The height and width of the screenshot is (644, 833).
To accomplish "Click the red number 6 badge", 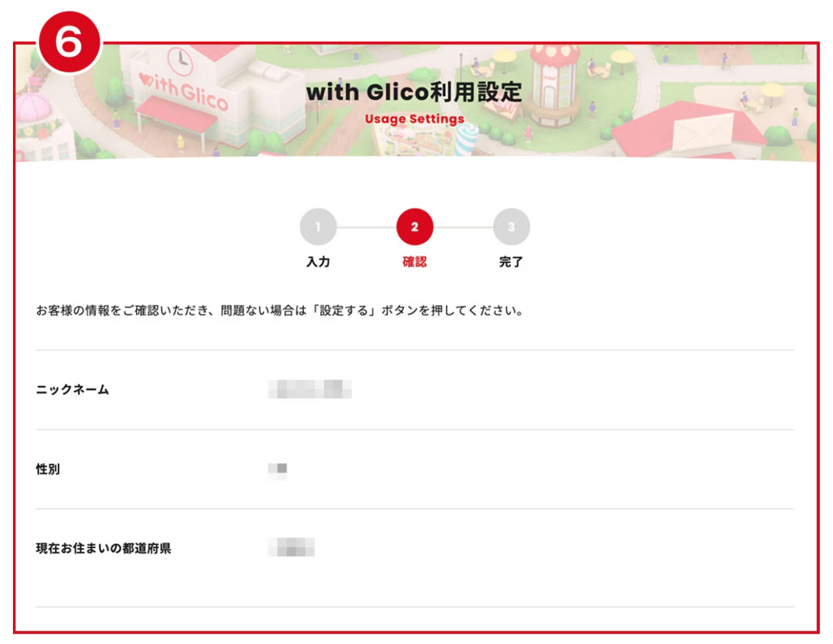I will click(69, 42).
